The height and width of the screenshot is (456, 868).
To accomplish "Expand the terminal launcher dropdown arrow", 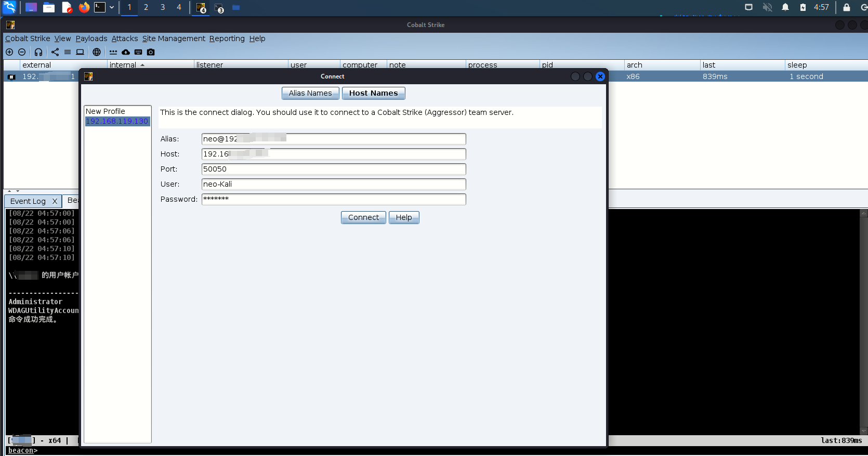I will click(x=112, y=7).
